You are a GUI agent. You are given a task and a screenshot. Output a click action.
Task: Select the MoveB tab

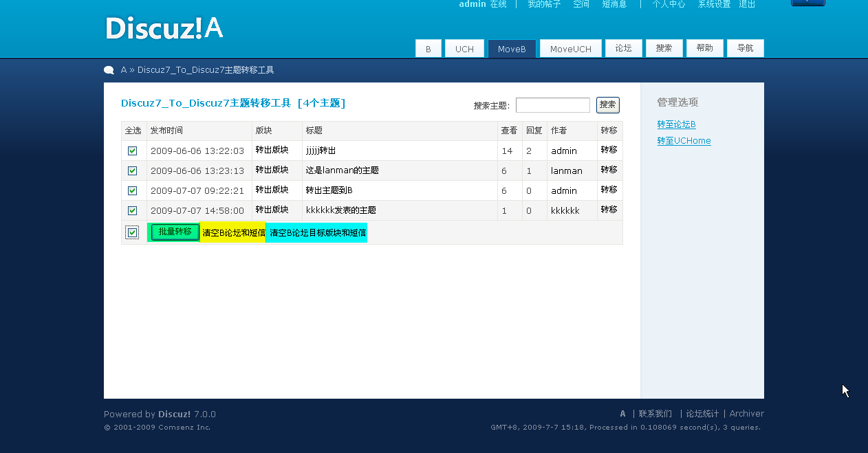512,49
